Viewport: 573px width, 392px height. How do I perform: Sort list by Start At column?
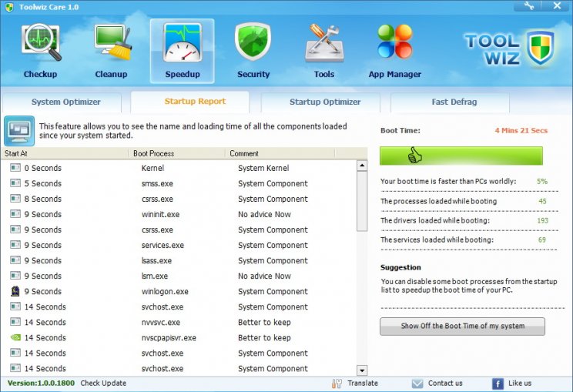point(65,153)
